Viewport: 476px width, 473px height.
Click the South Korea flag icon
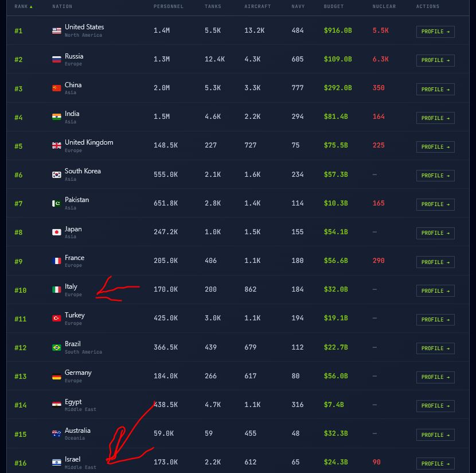point(56,175)
